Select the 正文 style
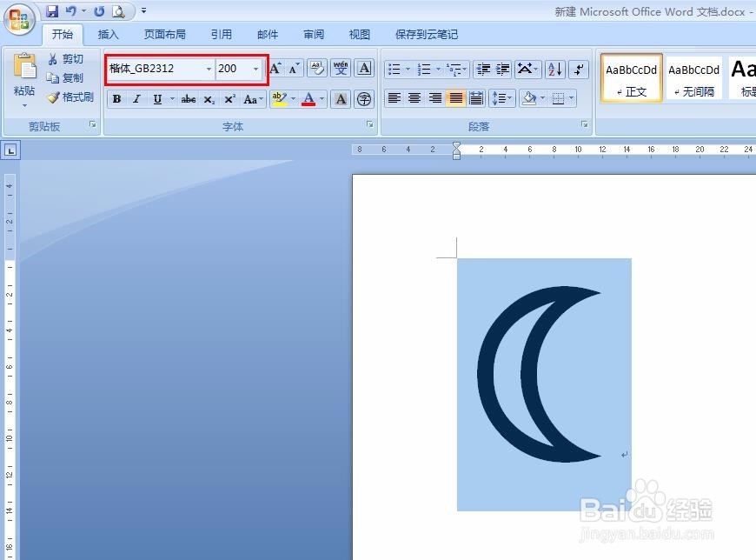This screenshot has width=756, height=560. (x=631, y=78)
